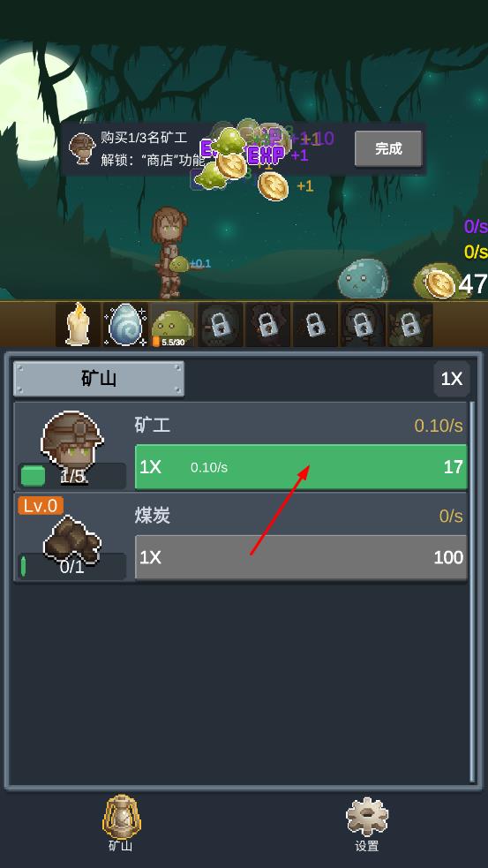
Task: Buy a miner with green 17 button
Action: pos(301,467)
